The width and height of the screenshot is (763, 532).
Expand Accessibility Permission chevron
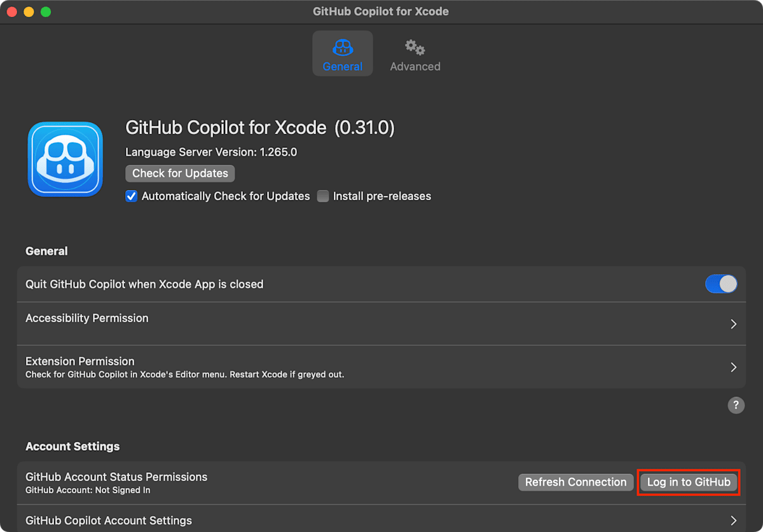[733, 324]
